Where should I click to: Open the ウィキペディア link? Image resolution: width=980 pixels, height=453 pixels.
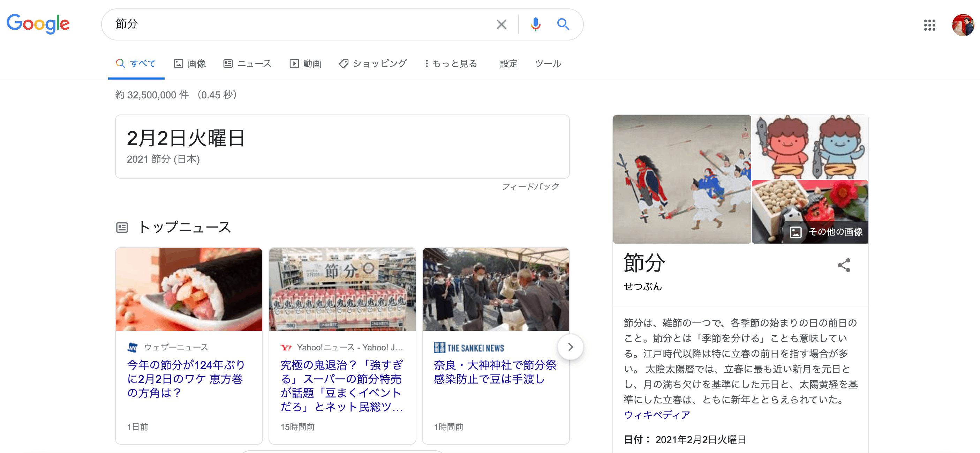pyautogui.click(x=657, y=415)
